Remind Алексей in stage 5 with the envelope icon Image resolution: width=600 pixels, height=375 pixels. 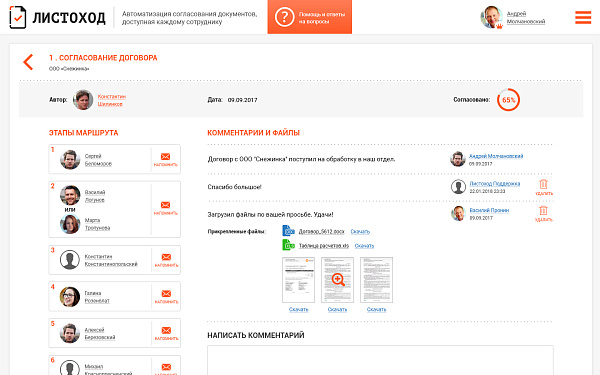166,333
